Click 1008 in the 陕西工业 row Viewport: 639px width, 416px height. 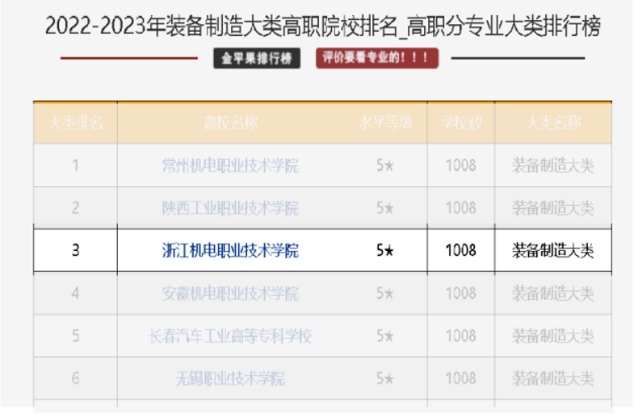click(461, 208)
